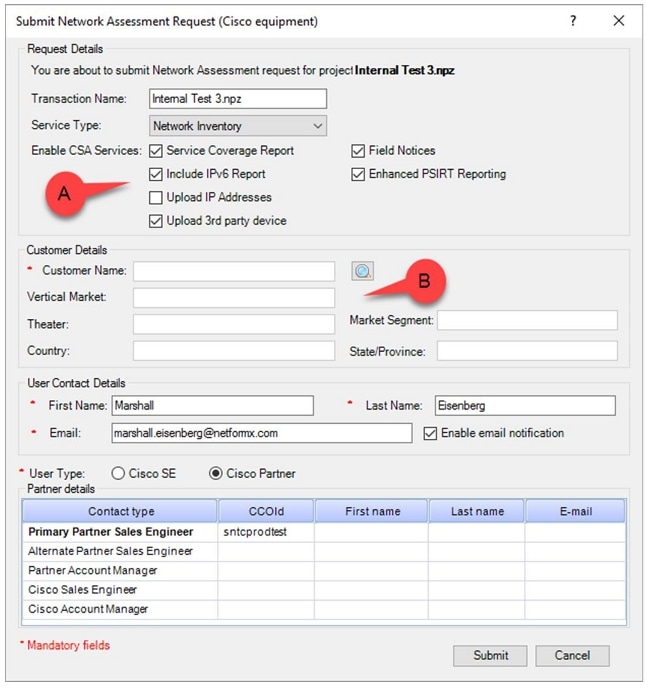Click the Market Segment input field
650x688 pixels.
tap(527, 320)
